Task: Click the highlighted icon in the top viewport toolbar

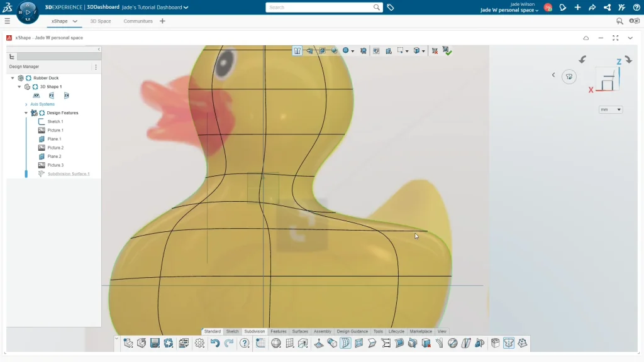Action: pos(297,51)
